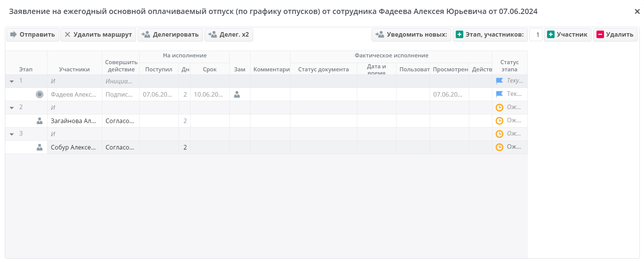Click the Отправить button
Viewport: 644px width, 262px height.
(x=33, y=35)
